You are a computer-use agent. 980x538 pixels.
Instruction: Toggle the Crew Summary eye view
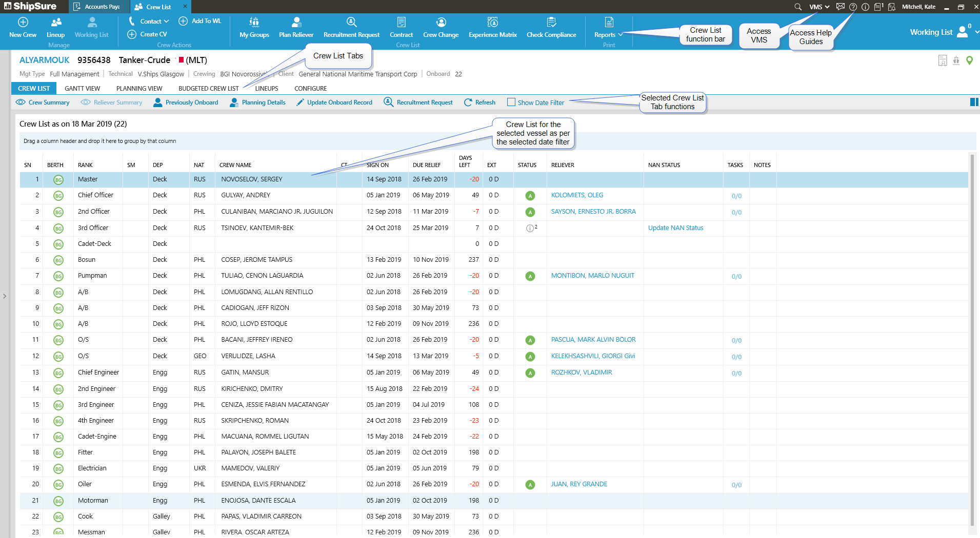point(21,102)
